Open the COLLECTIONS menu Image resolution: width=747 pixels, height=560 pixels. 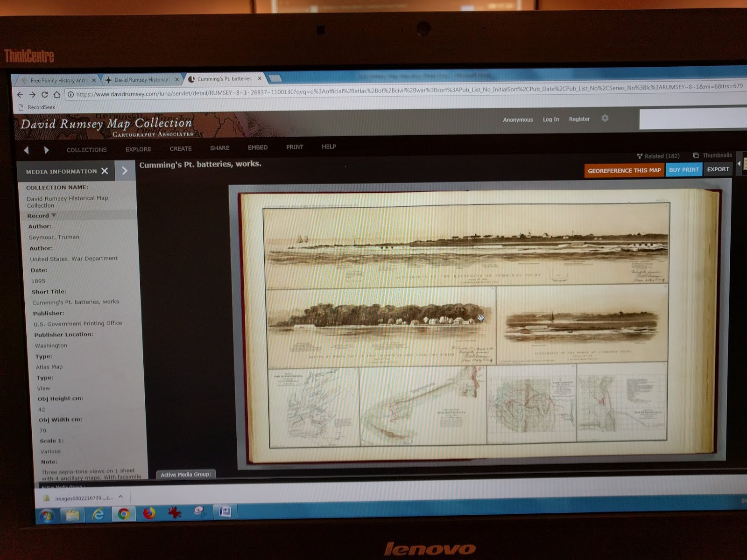[x=86, y=150]
